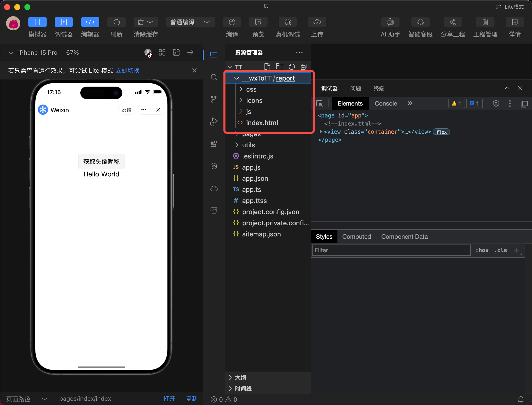Click the Styles Filter input field
This screenshot has height=405, width=532.
click(391, 250)
